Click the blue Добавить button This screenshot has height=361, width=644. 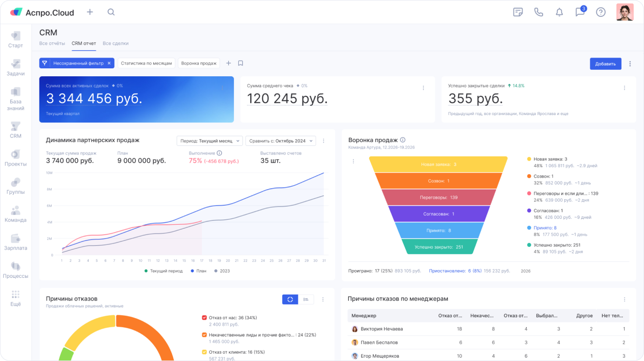coord(605,63)
